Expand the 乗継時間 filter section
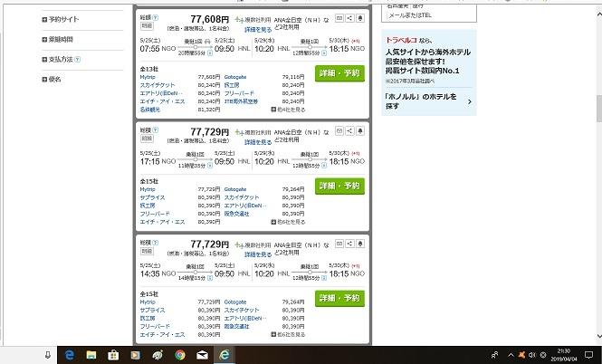Viewport: 602px width, 364px height. [x=58, y=39]
